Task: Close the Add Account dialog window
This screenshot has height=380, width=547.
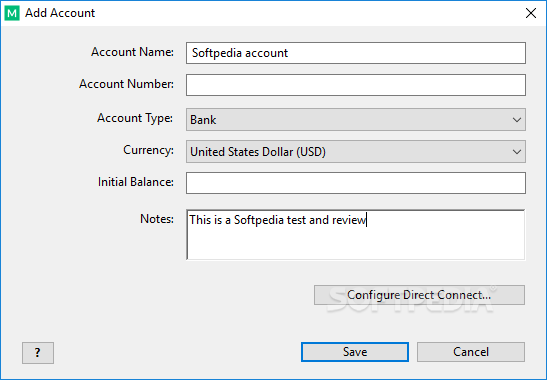Action: [x=531, y=13]
